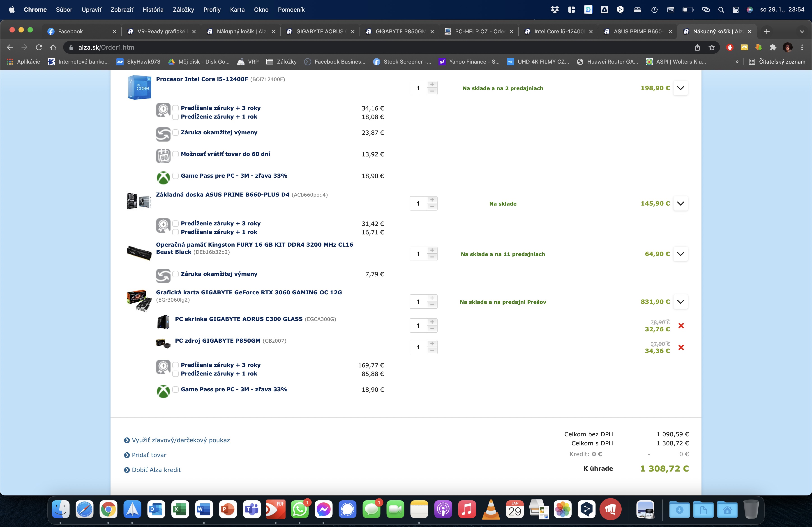Click the share page icon in address bar
Image resolution: width=812 pixels, height=527 pixels.
coord(697,47)
